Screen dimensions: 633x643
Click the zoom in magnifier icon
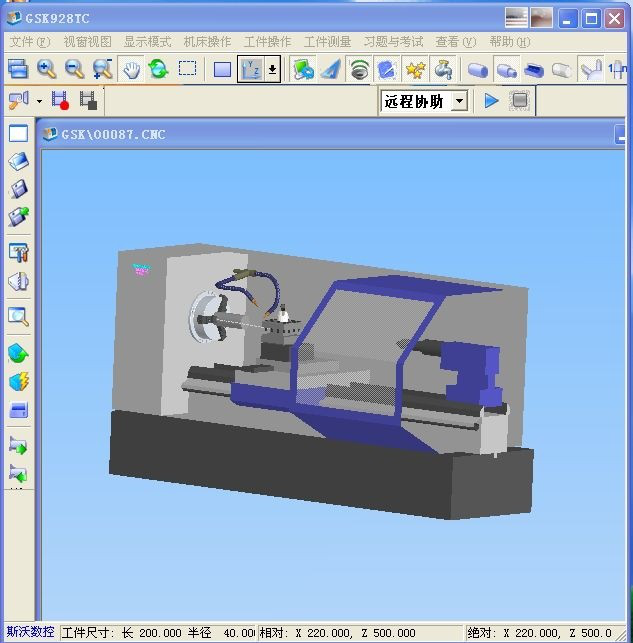pos(46,69)
